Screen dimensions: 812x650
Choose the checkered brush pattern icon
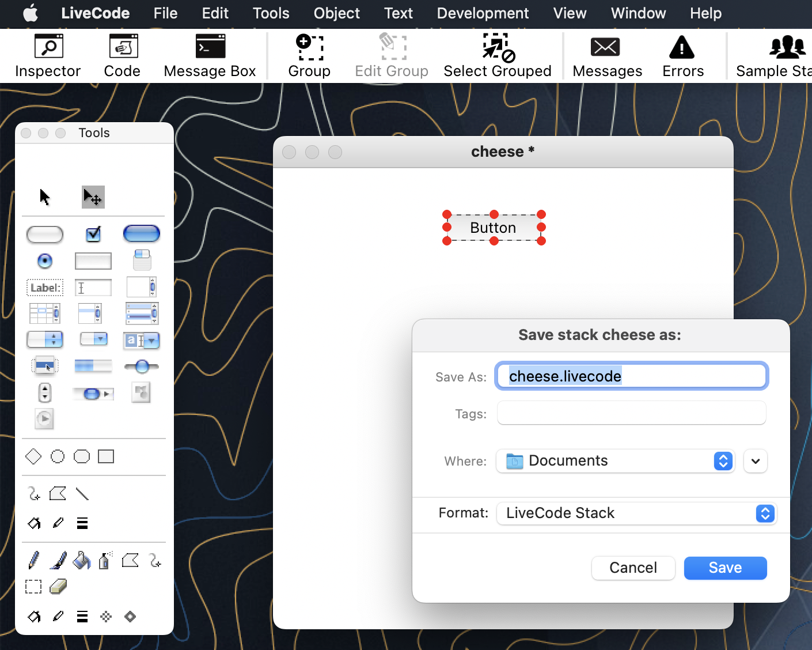[106, 617]
